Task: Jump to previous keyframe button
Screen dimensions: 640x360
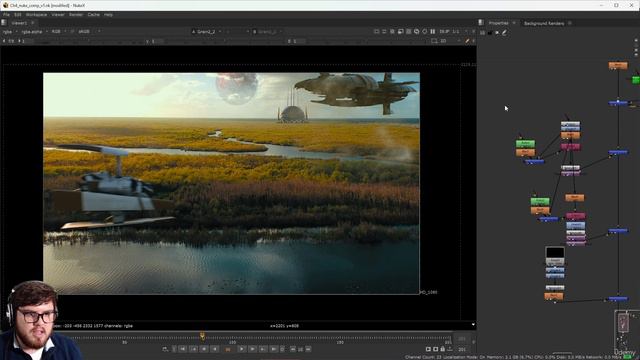Action: [193, 349]
